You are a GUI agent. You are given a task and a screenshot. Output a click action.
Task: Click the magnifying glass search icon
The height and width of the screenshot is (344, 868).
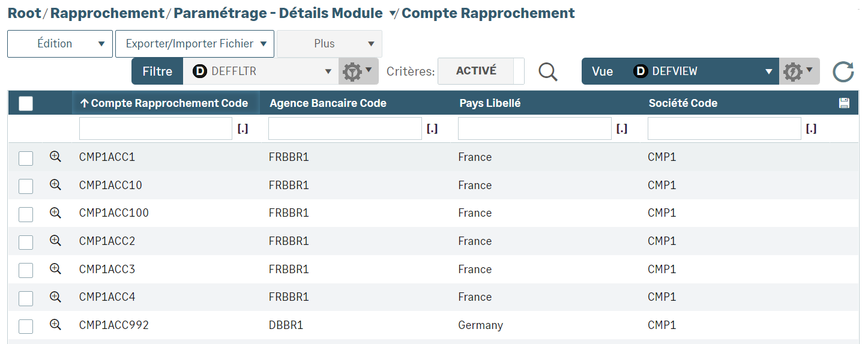point(547,71)
